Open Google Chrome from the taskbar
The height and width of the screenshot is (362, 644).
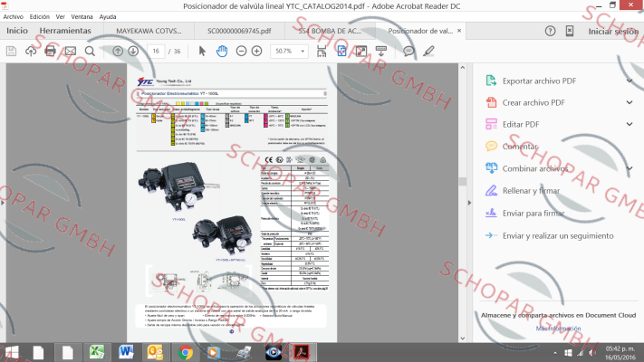point(186,353)
